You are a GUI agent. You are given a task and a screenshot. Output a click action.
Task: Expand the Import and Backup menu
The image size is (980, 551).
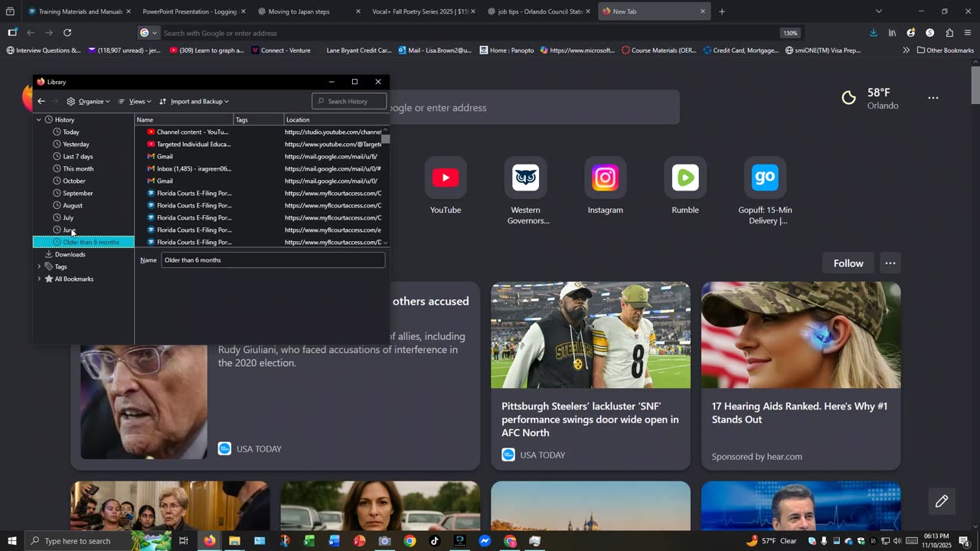(x=195, y=101)
